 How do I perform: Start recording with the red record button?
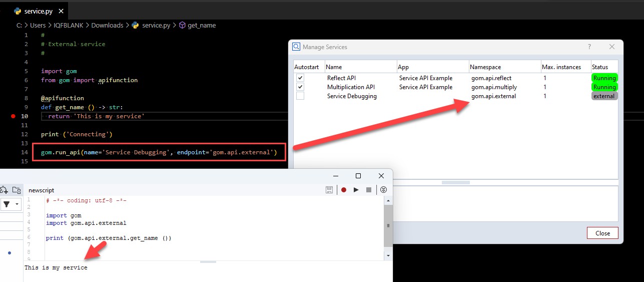[344, 190]
